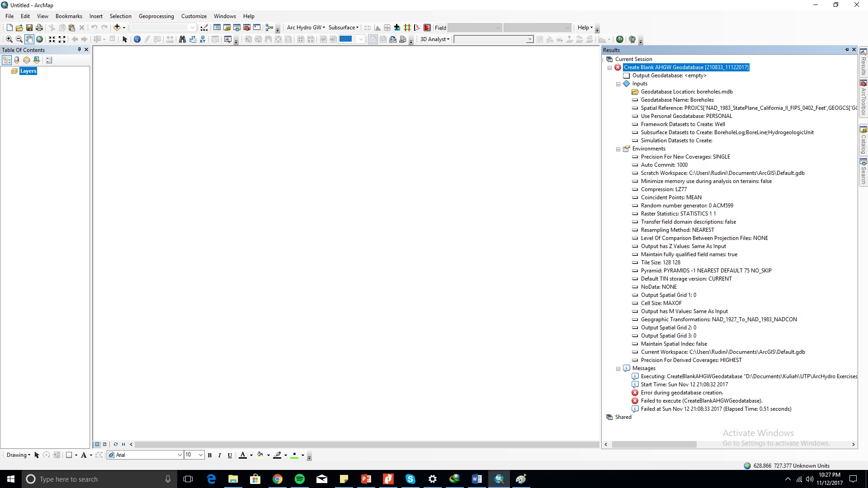Click the Go To XY icon
Viewport: 868px width, 488px height.
[x=203, y=39]
